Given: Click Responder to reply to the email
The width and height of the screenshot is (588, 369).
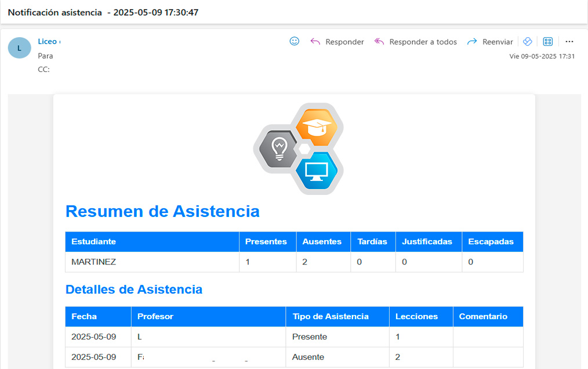Looking at the screenshot, I should click(x=346, y=41).
